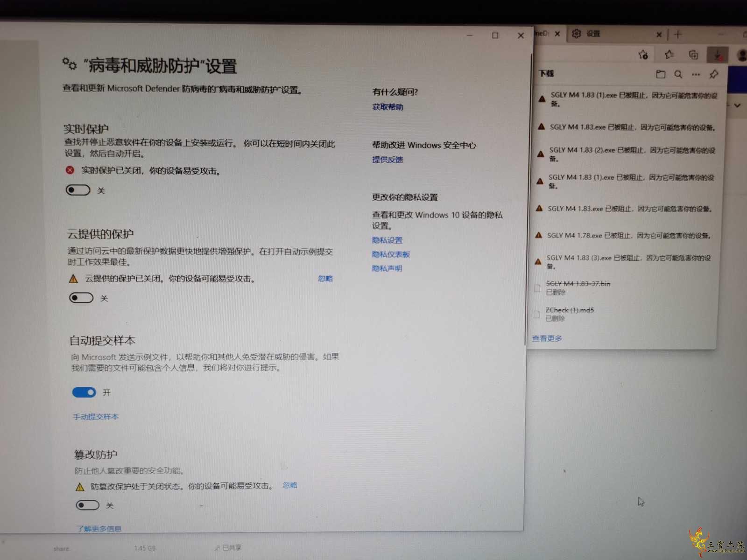Click the 1.45 GB text at the bottom

[x=145, y=548]
